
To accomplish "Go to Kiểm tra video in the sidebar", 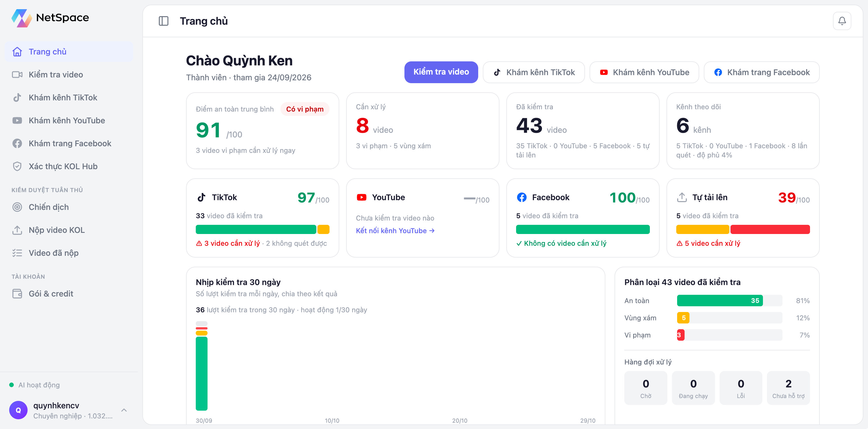I will [x=69, y=75].
